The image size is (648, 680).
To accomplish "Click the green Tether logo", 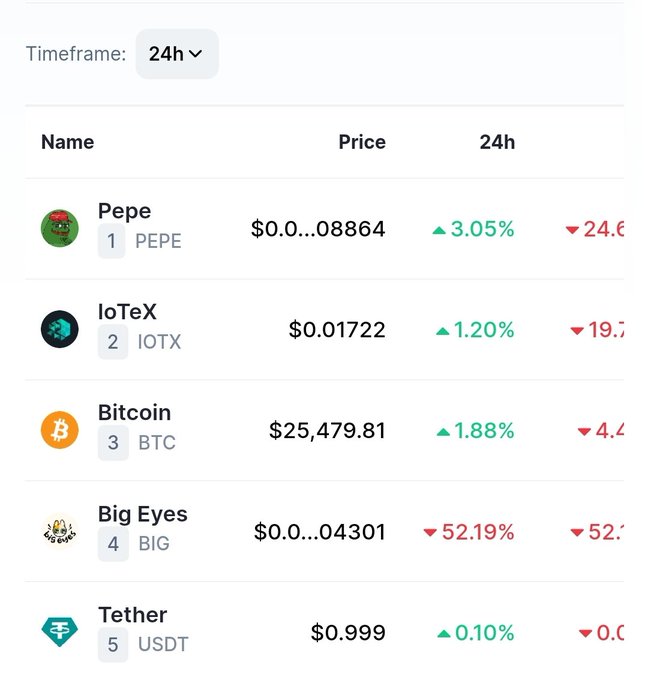I will 60,632.
